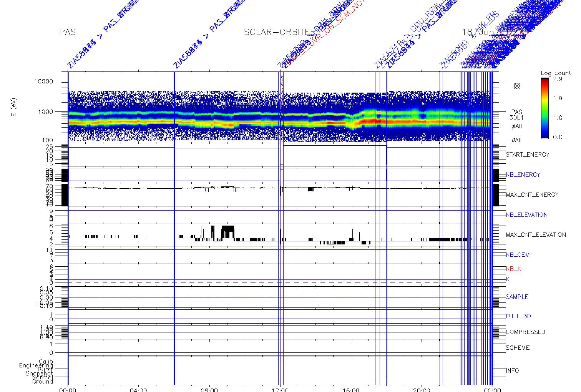Click the 20:00 time tick
This screenshot has width=581, height=392.
click(x=422, y=390)
